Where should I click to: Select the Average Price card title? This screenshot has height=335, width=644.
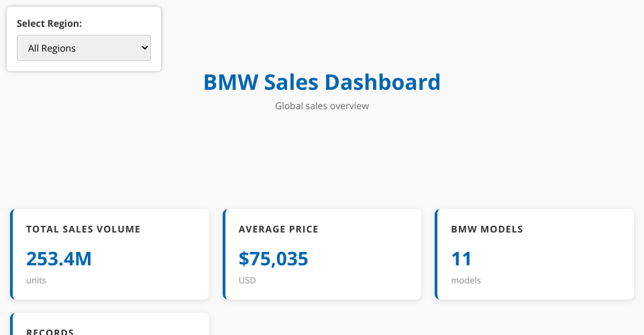278,229
